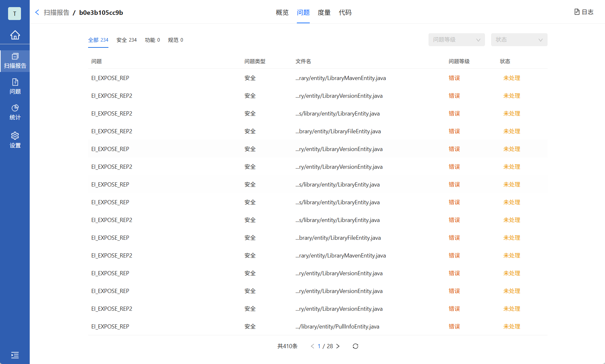Go back using the breadcrumb arrow
This screenshot has height=364, width=605.
(37, 12)
